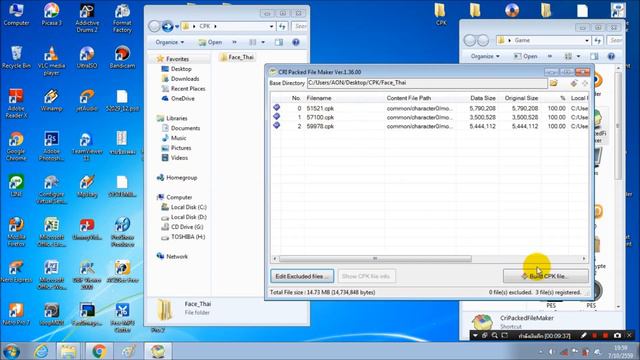Select Recycle Bin desktop icon
Image resolution: width=640 pixels, height=360 pixels.
pos(16,57)
